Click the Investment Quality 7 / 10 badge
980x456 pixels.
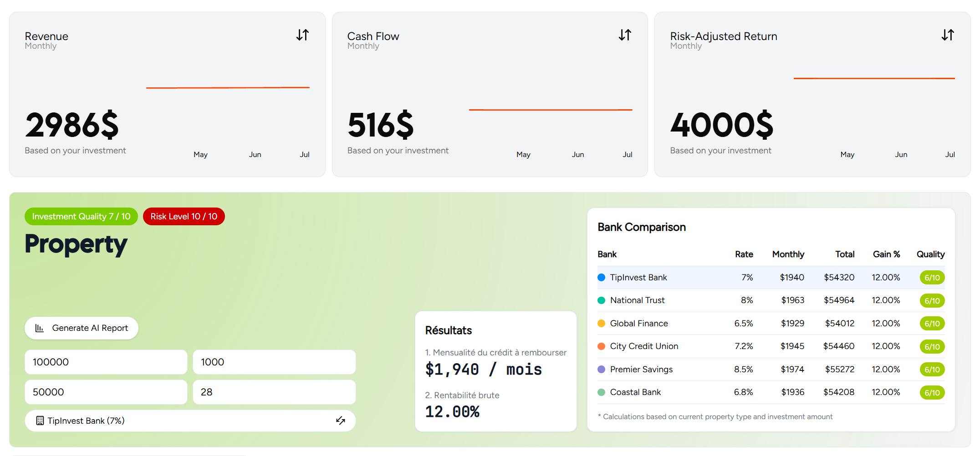81,217
